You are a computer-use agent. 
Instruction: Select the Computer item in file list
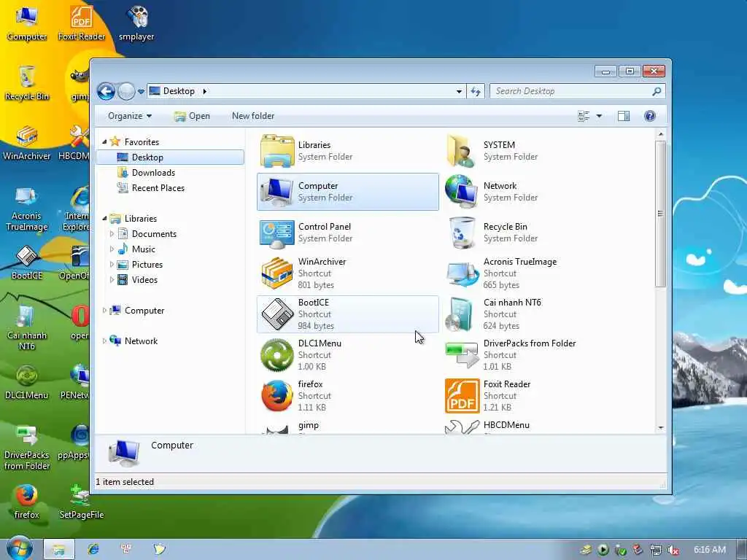tap(348, 192)
